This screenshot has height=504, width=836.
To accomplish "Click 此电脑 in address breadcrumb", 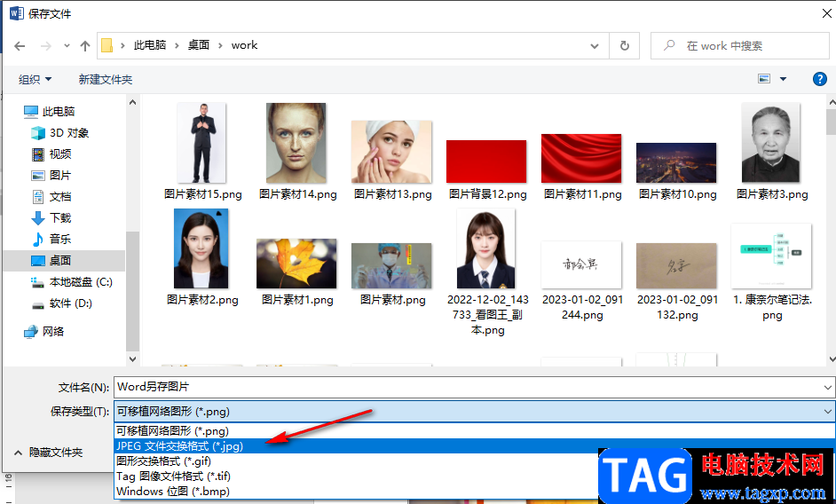I will pos(150,45).
